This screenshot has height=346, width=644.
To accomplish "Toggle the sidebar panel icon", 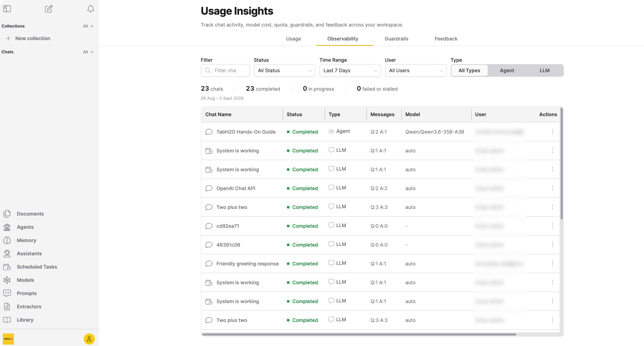I will pos(7,9).
